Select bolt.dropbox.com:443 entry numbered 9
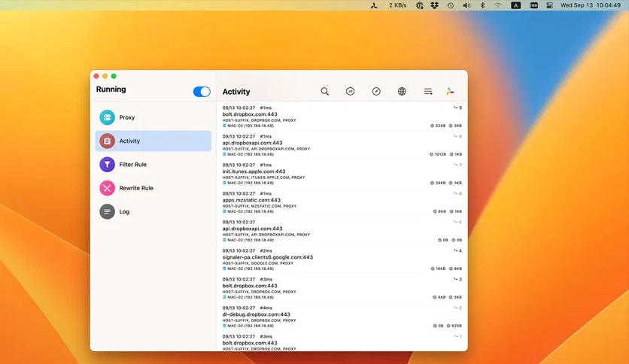The image size is (629, 364). [342, 117]
